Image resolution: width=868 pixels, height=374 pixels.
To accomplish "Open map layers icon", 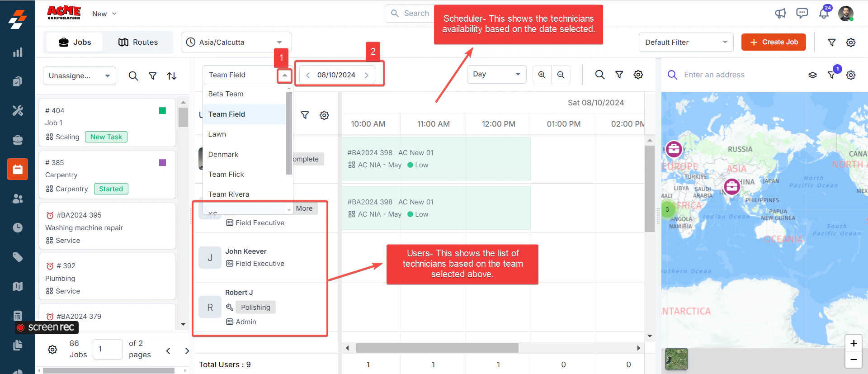I will coord(812,75).
